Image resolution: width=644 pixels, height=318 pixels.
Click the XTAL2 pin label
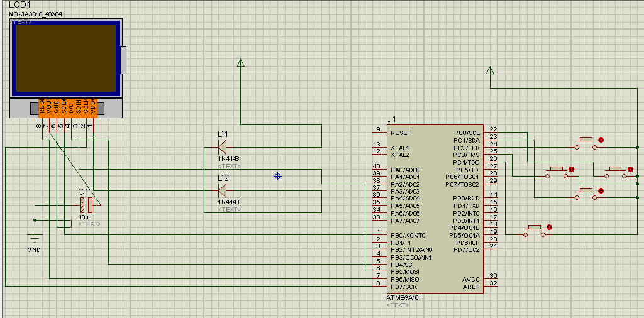399,155
